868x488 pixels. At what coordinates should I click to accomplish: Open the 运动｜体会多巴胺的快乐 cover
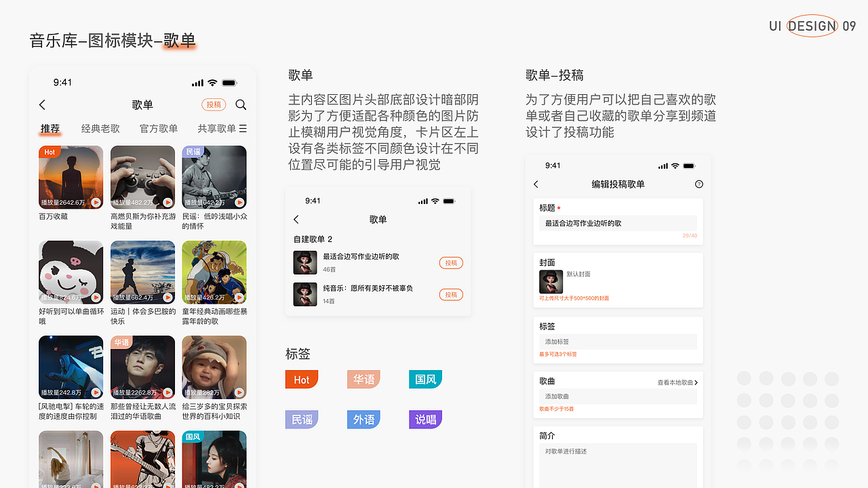pos(142,272)
